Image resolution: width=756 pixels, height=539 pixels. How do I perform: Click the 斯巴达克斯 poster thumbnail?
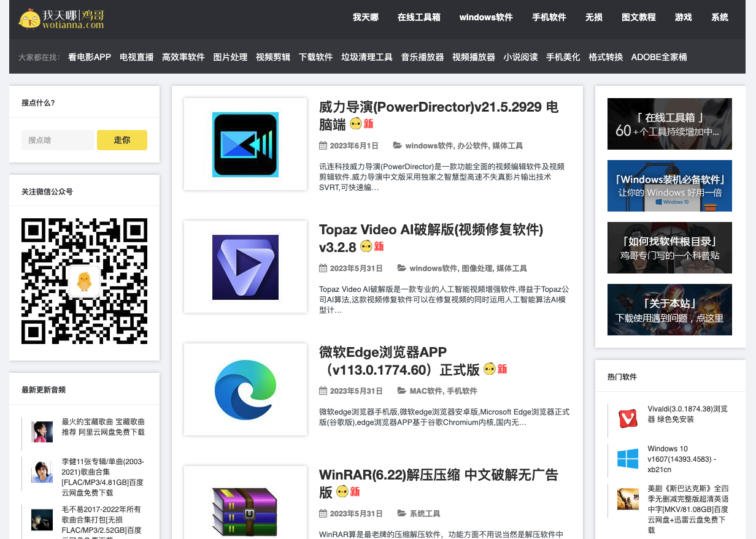click(x=628, y=499)
